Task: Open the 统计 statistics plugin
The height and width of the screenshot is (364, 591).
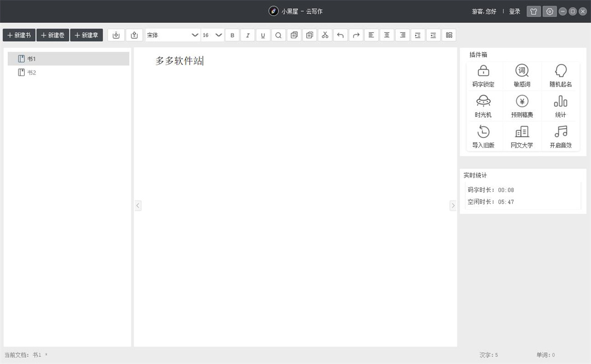Action: click(560, 106)
